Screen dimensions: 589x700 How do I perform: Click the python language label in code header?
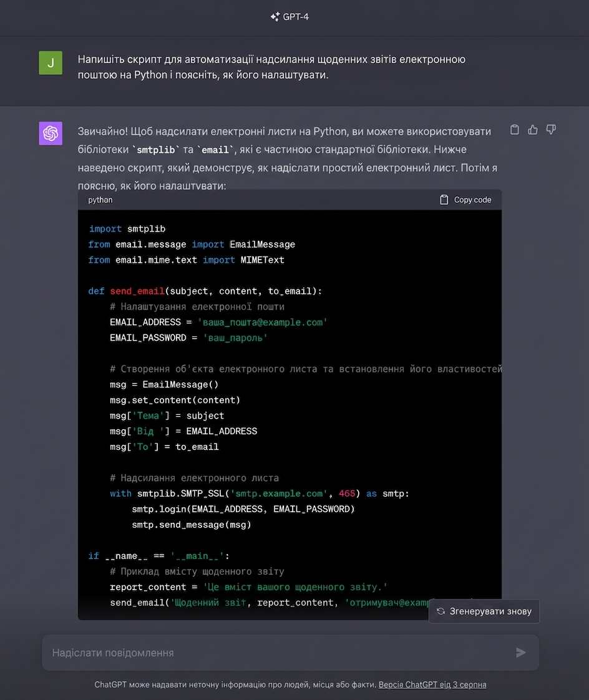tap(100, 200)
